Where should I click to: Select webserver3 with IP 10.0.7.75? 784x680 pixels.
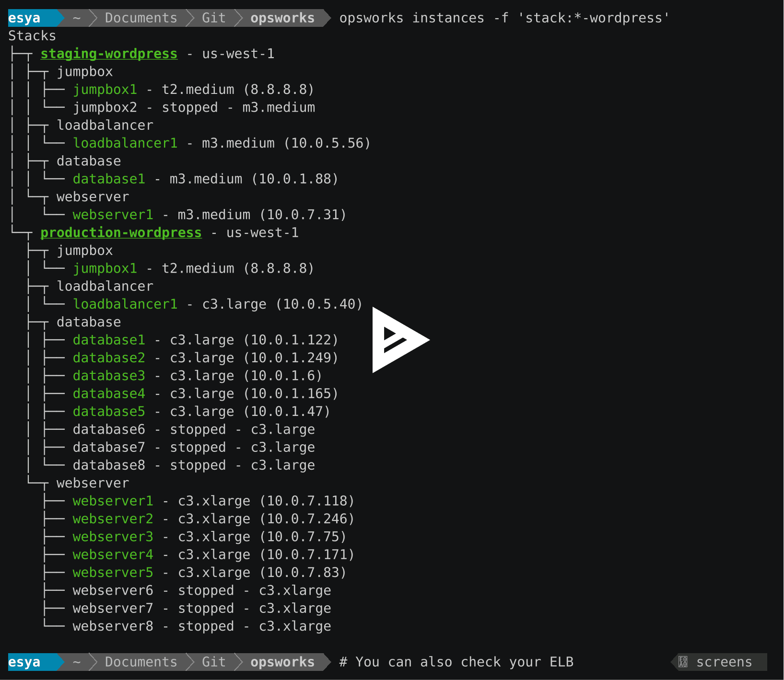point(210,537)
